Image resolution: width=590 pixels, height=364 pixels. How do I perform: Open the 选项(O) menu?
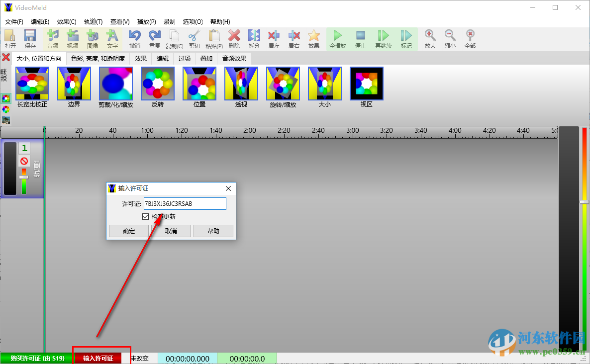(x=193, y=22)
